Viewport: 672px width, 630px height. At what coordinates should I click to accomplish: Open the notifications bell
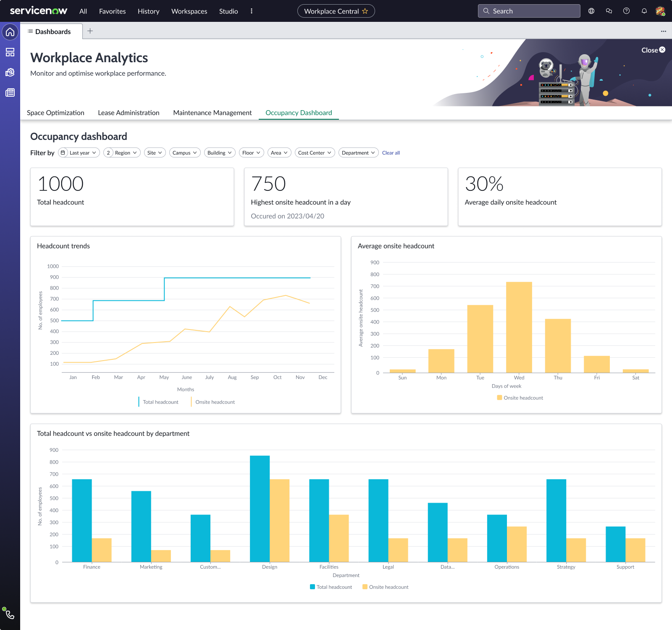(x=644, y=11)
